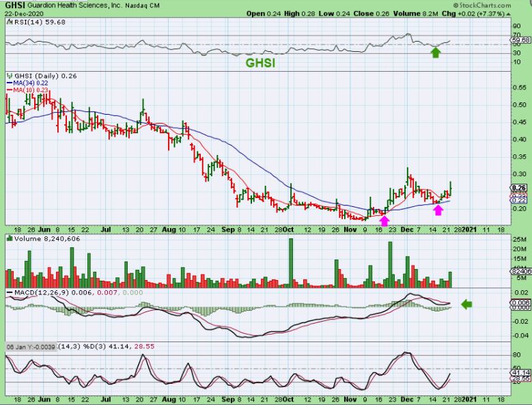Click Oct on the upper date axis
The width and height of the screenshot is (532, 405).
pyautogui.click(x=288, y=229)
